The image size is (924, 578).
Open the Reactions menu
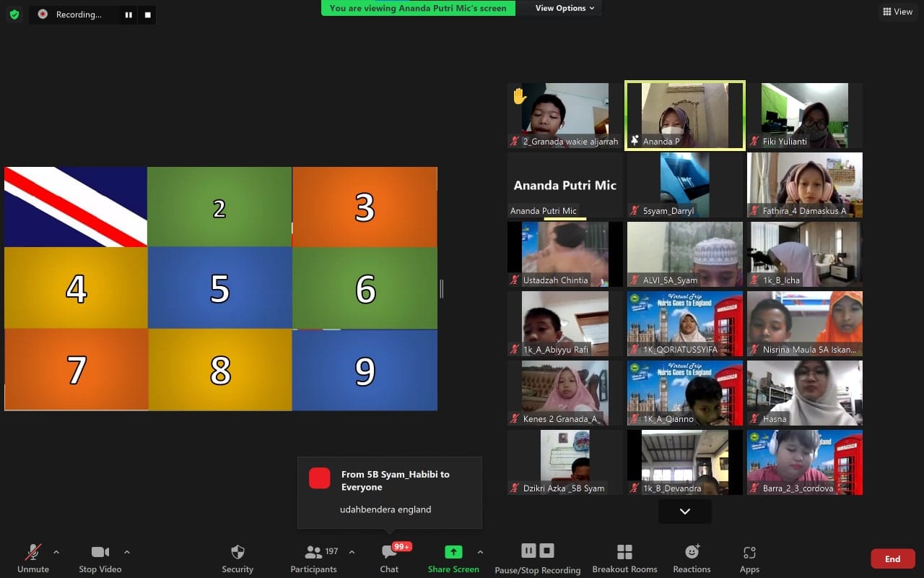(692, 558)
